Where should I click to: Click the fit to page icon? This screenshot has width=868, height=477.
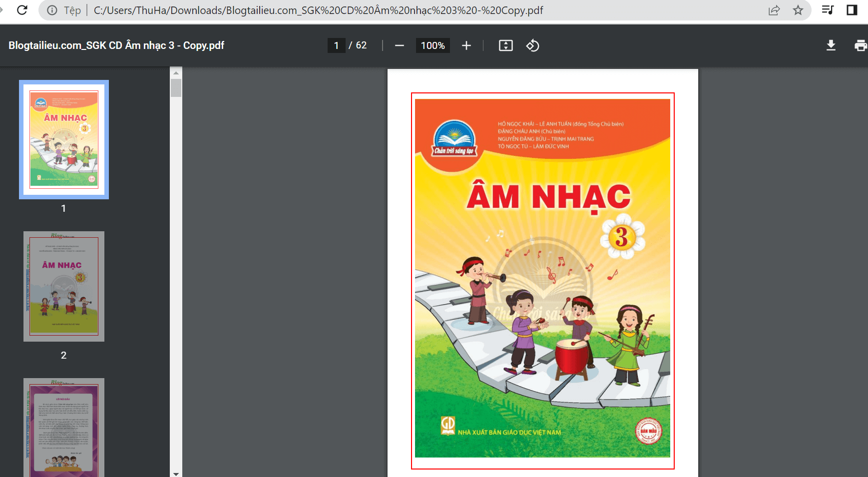(506, 45)
